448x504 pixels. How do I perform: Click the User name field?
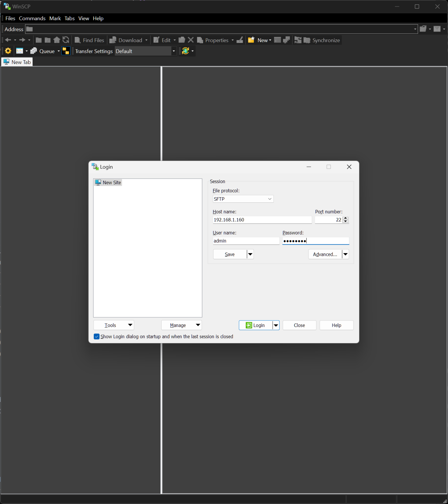tap(246, 241)
